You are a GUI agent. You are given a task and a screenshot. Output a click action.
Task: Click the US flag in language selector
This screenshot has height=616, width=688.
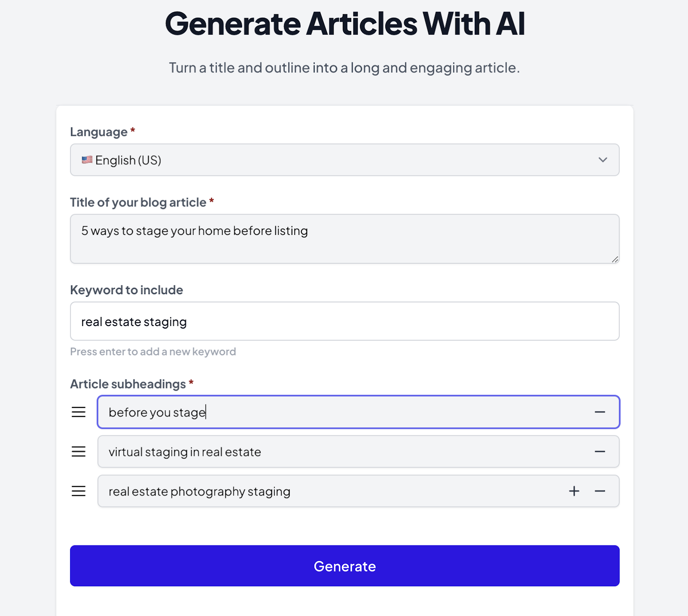pos(87,160)
